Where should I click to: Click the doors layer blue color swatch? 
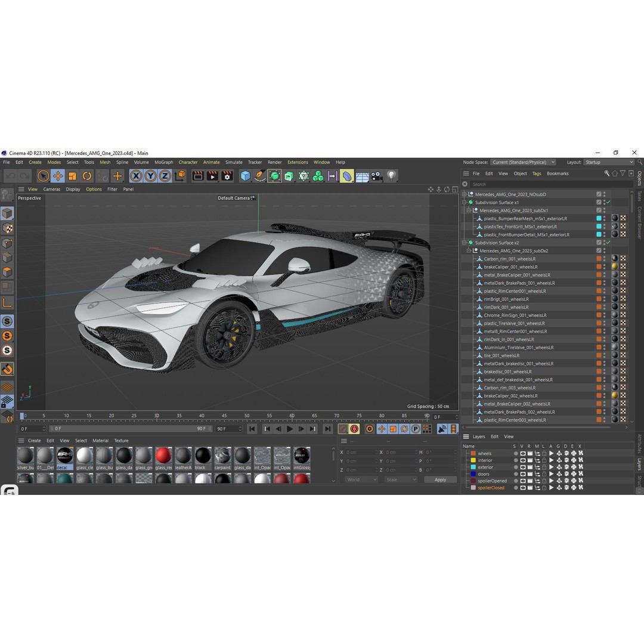(x=473, y=474)
